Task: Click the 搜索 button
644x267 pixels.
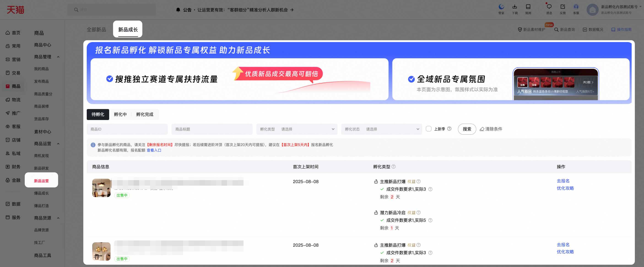Action: (467, 129)
